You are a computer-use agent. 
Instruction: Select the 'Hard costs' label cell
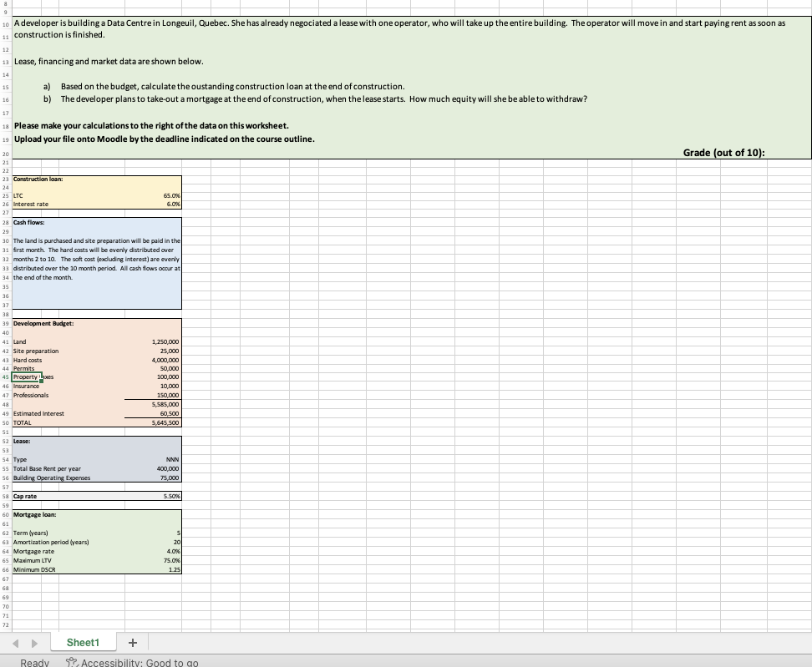[x=28, y=360]
